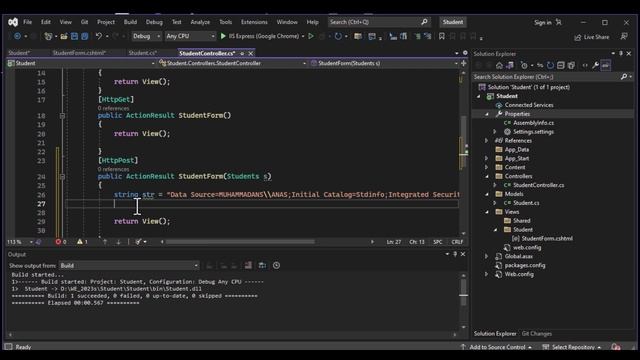Screen dimensions: 640x360
Task: Click the Save All toolbar icon
Action: point(84,36)
